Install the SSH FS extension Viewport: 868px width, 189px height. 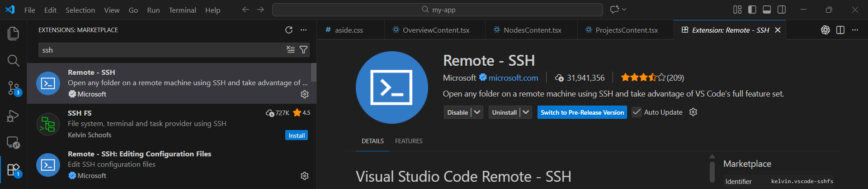point(297,136)
